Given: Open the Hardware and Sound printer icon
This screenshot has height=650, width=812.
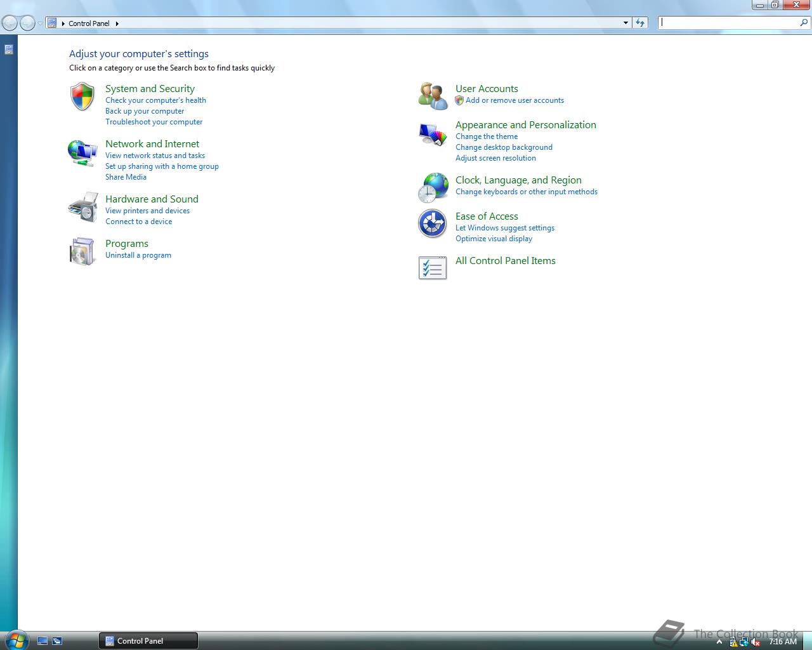Looking at the screenshot, I should 82,207.
